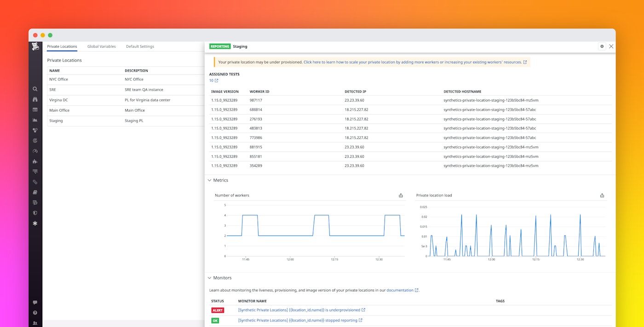The image size is (644, 327).
Task: Open the Security shield icon in sidebar
Action: tap(35, 212)
